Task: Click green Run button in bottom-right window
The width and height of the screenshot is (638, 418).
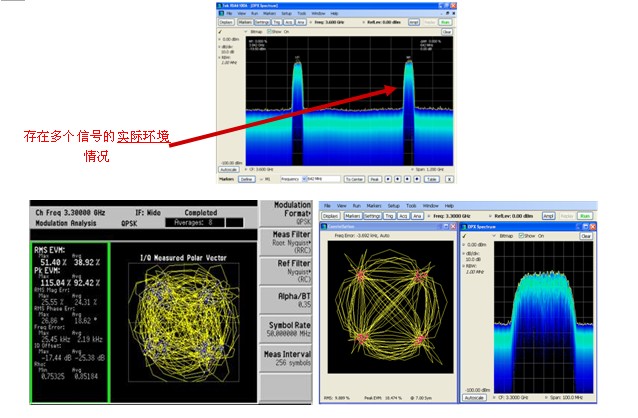Action: point(585,216)
